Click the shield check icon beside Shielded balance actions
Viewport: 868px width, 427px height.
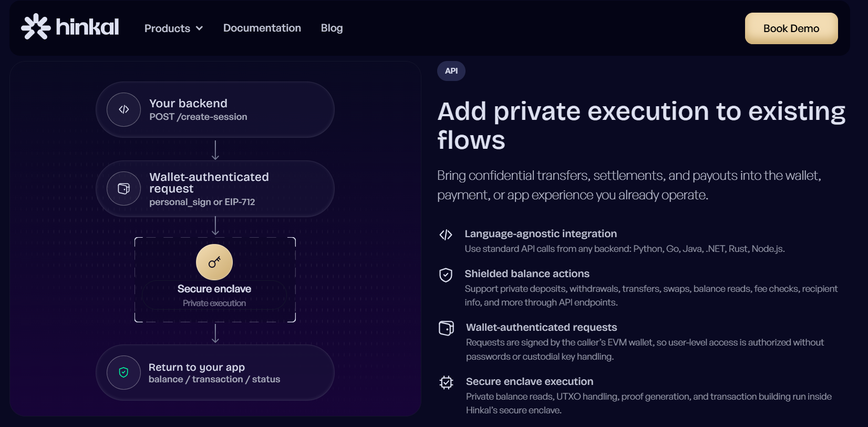(446, 275)
